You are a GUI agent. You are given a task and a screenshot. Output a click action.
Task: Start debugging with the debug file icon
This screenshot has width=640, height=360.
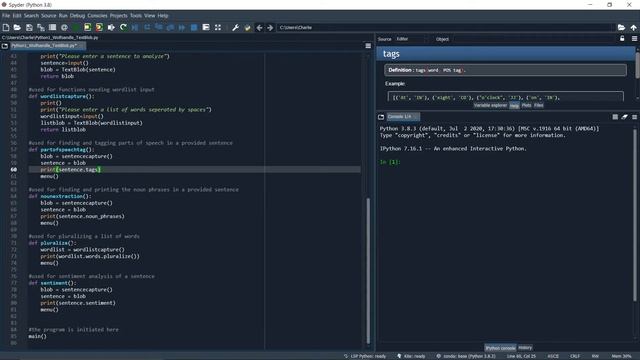click(x=135, y=27)
